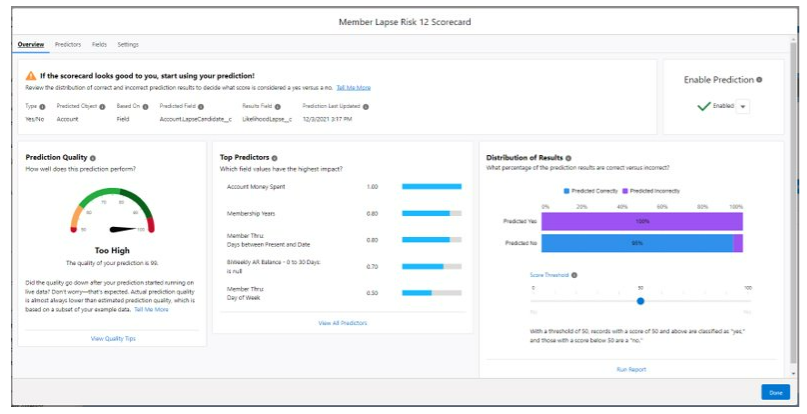Click the purple Predicted Yes result bar
This screenshot has width=807, height=414.
point(641,220)
